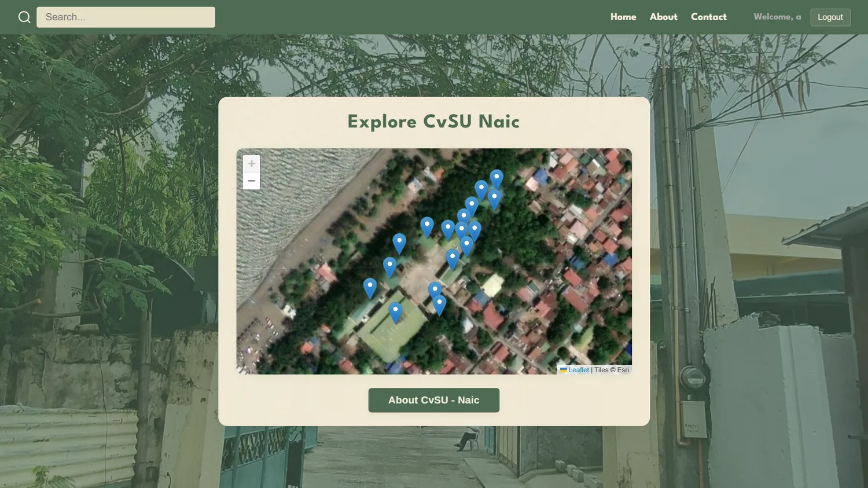Click the Explore CvSU Naic heading
Viewport: 868px width, 488px height.
point(434,122)
